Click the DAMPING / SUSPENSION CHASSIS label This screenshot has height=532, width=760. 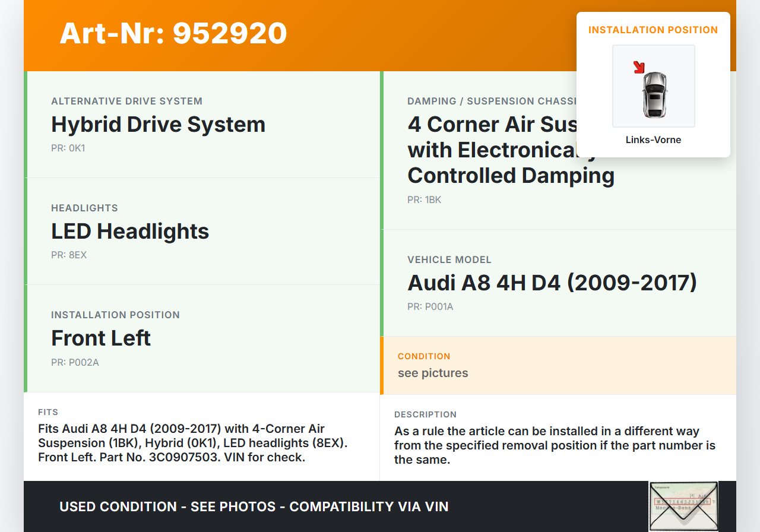tap(492, 101)
